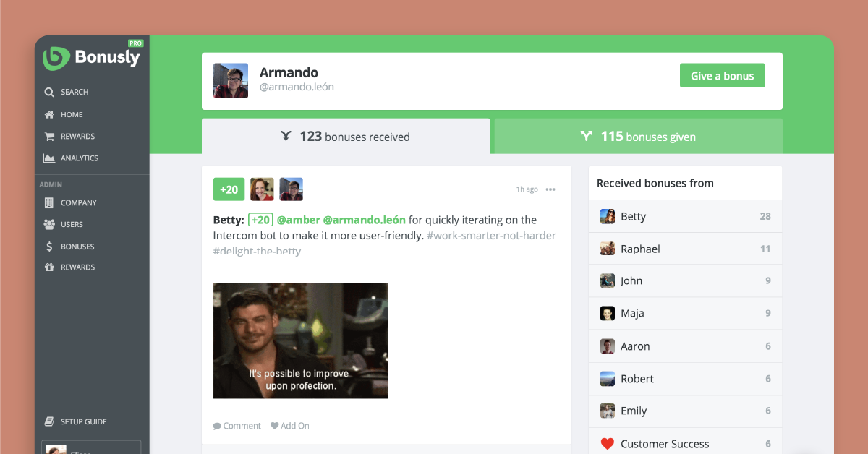Click Armando's profile photo in header
The image size is (868, 454).
pos(231,80)
